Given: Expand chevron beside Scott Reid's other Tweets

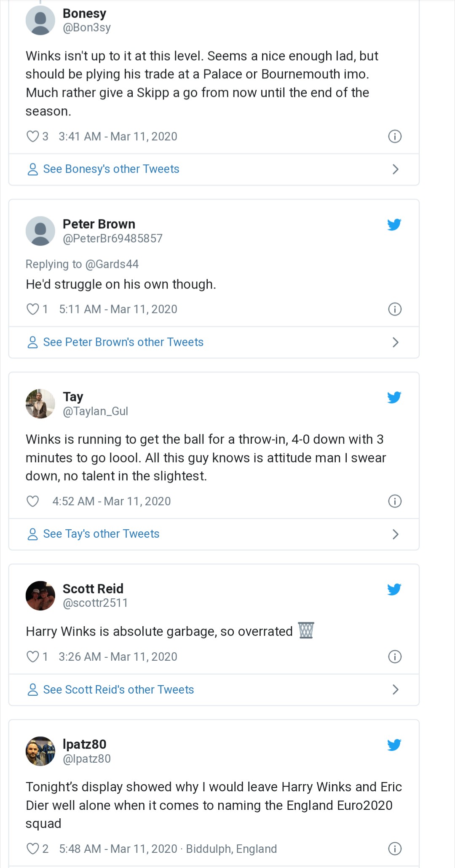Looking at the screenshot, I should pyautogui.click(x=395, y=690).
